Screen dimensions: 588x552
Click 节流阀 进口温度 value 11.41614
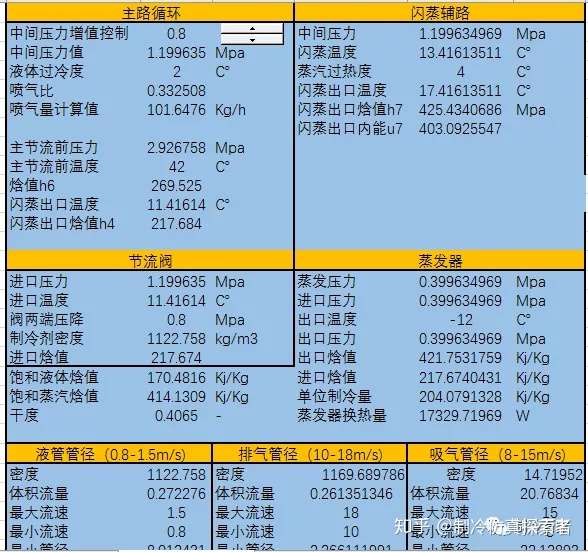176,301
